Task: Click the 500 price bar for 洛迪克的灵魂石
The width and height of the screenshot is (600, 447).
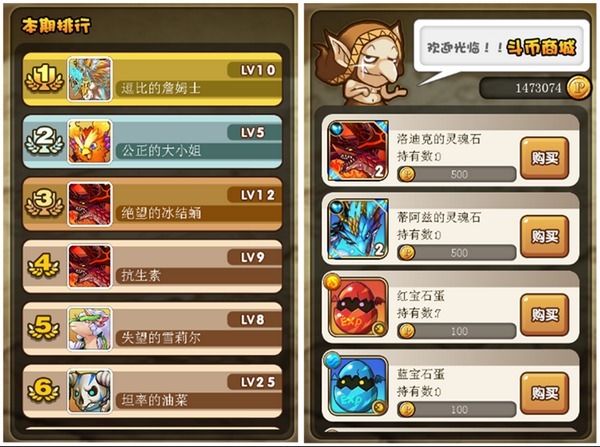Action: point(457,175)
